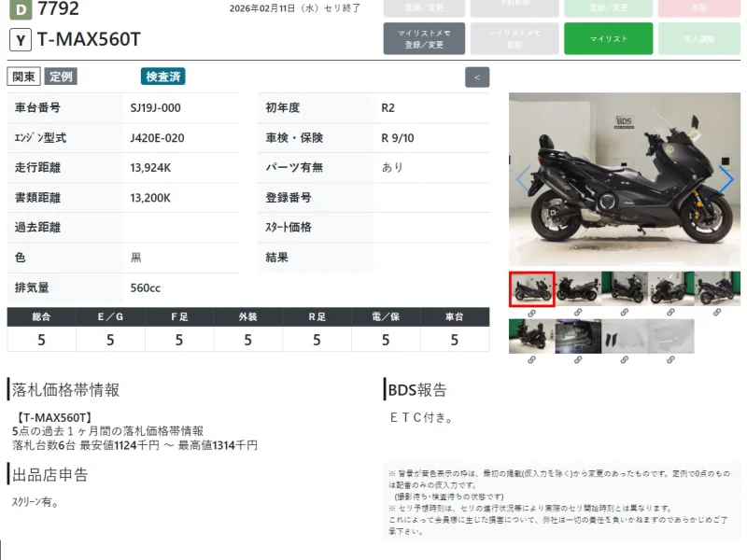
Task: Select thumbnail showing two black parts and screen
Action: tap(624, 337)
